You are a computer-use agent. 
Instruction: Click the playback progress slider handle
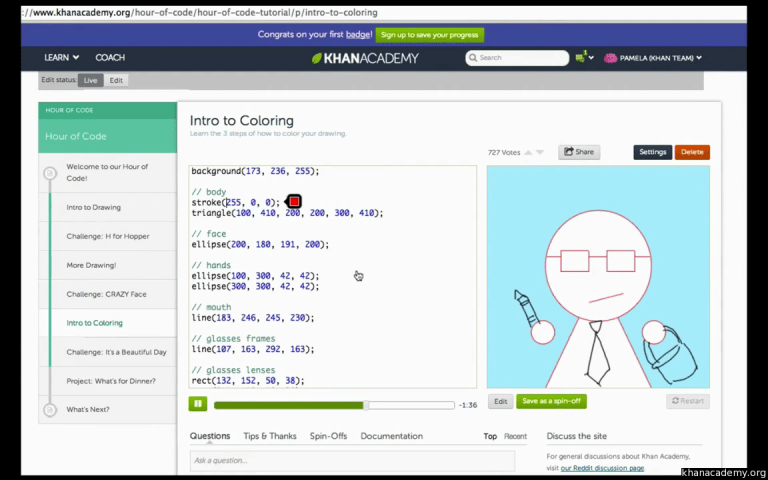coord(366,405)
